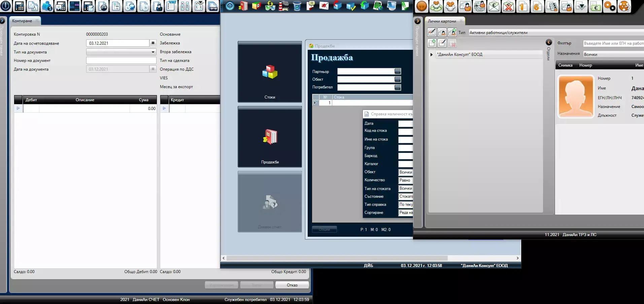
Task: Click the add new department icon
Action: pos(432,43)
